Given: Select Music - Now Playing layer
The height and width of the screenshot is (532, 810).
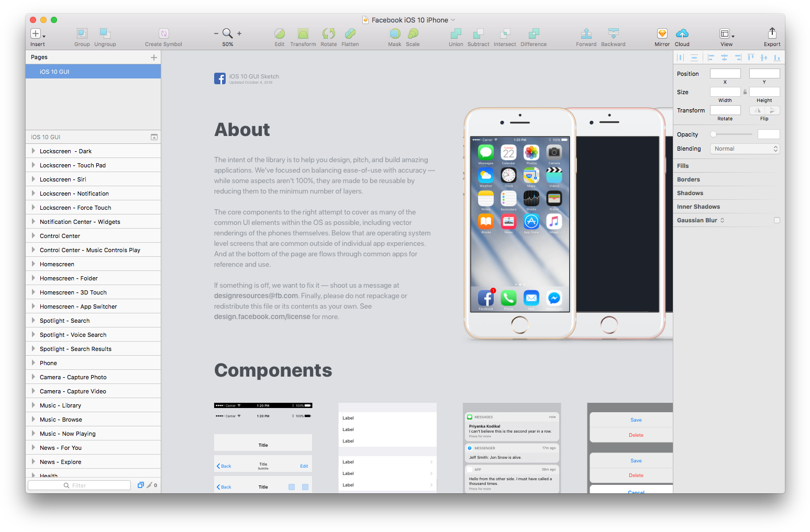Looking at the screenshot, I should tap(93, 434).
